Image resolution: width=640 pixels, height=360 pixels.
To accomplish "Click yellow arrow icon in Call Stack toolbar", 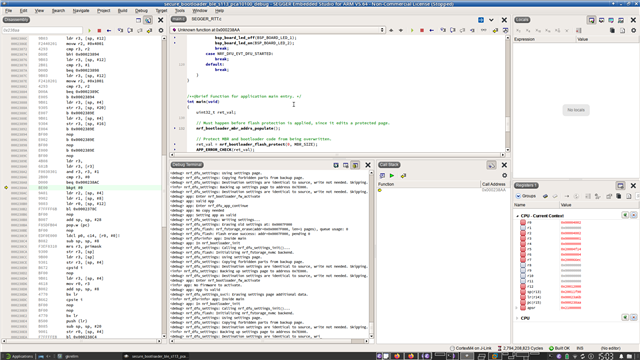I will (x=403, y=176).
